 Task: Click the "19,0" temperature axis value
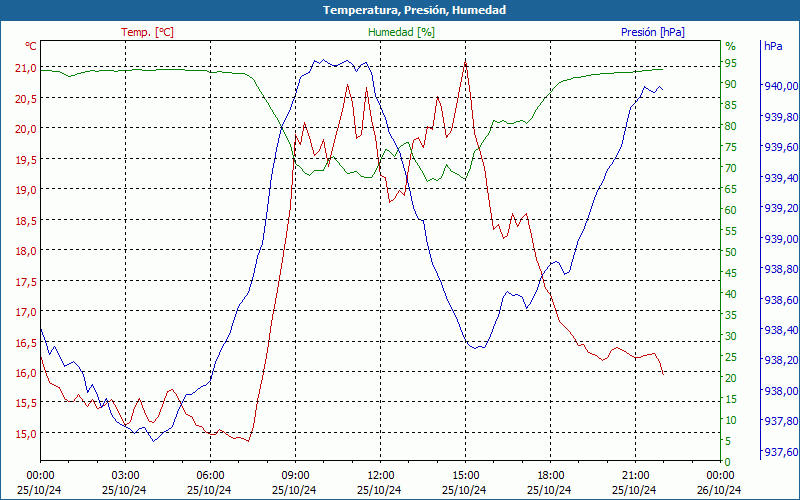coord(25,190)
